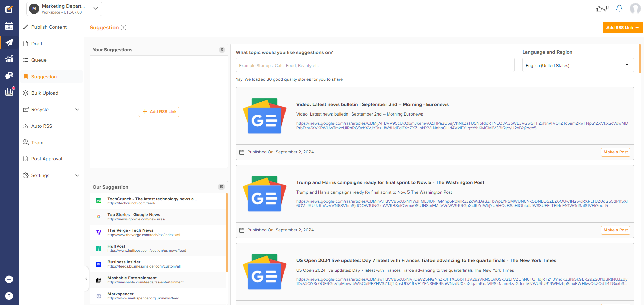The image size is (644, 305).
Task: Collapse the sidebar with arrow handle
Action: tap(86, 279)
